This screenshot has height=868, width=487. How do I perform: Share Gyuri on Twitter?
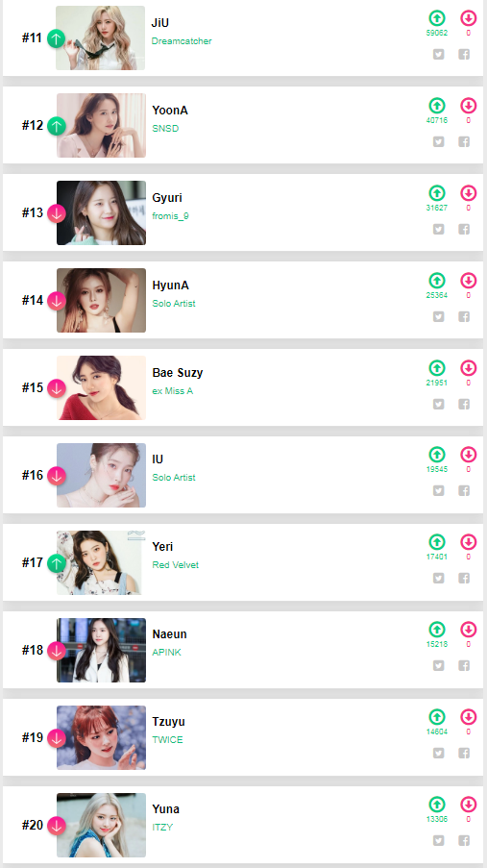pos(438,229)
